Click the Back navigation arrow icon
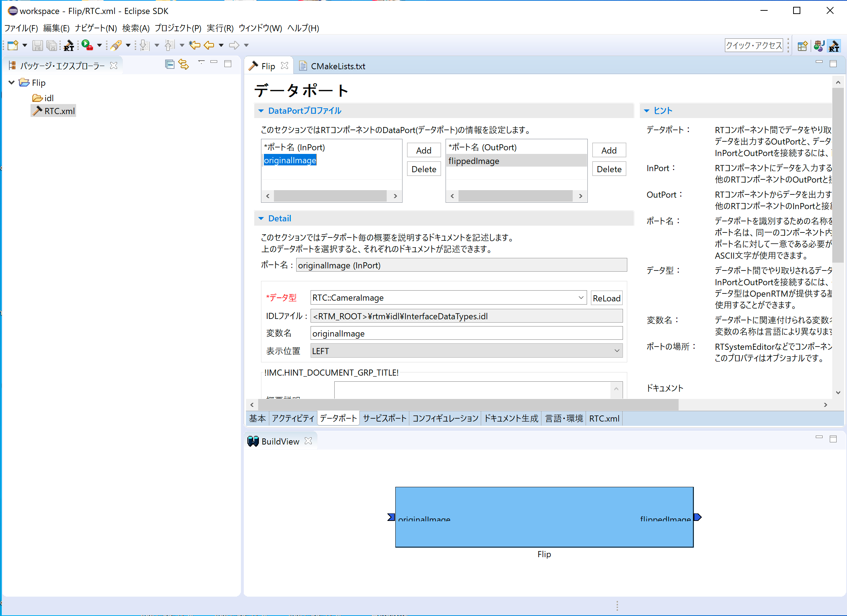 tap(209, 45)
